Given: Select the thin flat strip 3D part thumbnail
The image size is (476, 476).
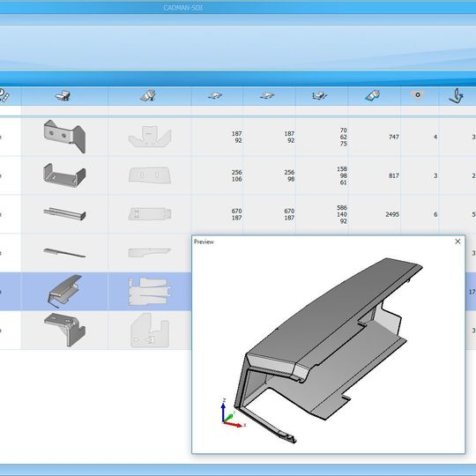Looking at the screenshot, I should click(x=64, y=253).
